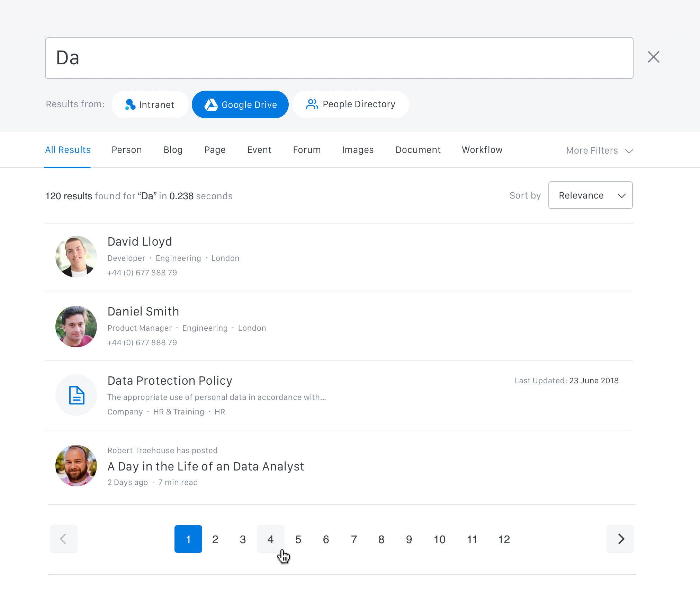Clear the search with the X icon
Image resolution: width=700 pixels, height=603 pixels.
(x=653, y=57)
